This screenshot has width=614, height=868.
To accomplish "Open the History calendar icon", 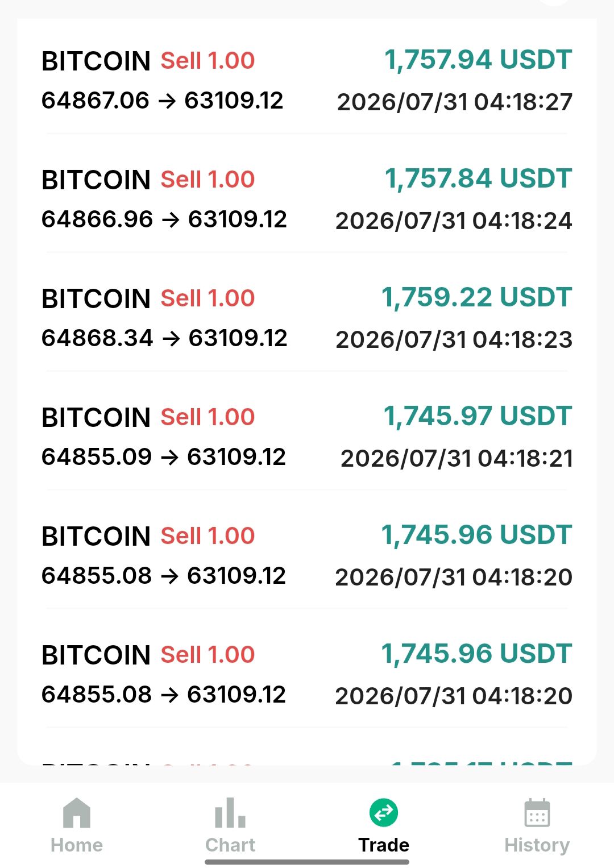I will coord(537,812).
